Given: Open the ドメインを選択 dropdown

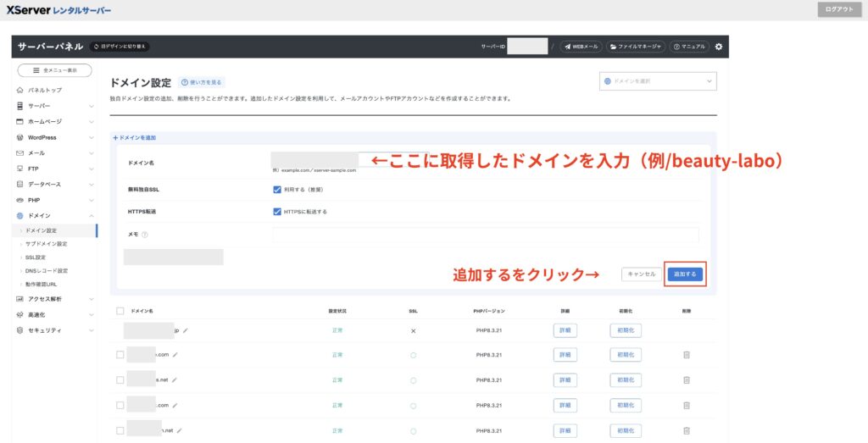Looking at the screenshot, I should [658, 81].
